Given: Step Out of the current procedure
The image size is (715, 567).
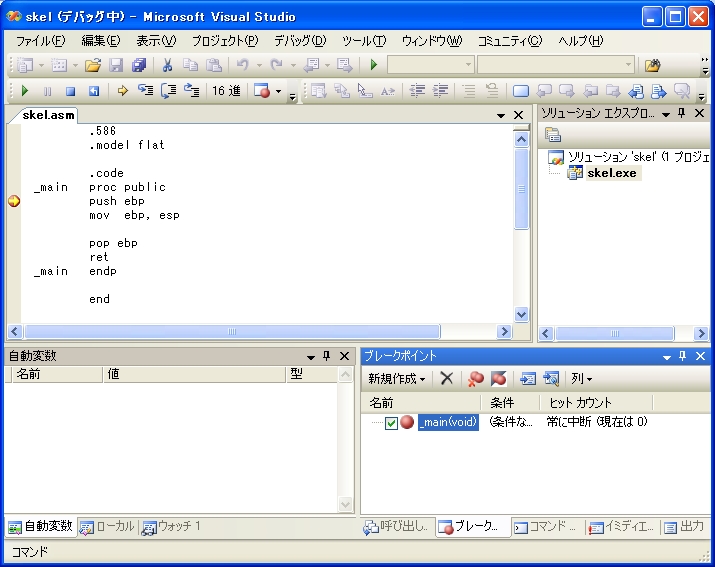Looking at the screenshot, I should 192,91.
